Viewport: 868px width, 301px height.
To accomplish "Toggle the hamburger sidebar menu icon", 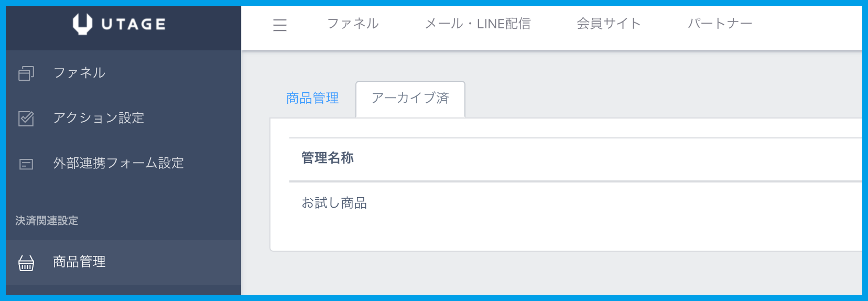I will pos(280,25).
